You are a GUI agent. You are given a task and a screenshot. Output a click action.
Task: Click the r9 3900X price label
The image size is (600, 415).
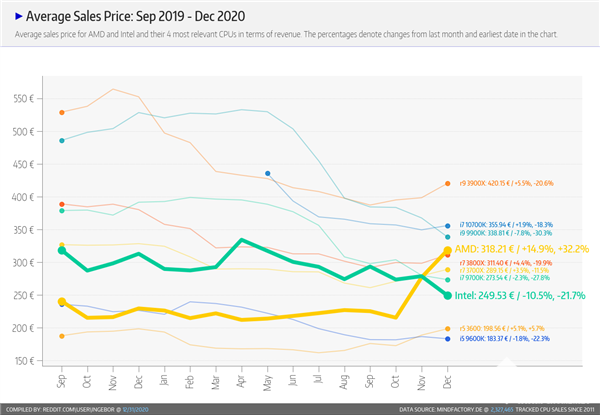pos(506,184)
